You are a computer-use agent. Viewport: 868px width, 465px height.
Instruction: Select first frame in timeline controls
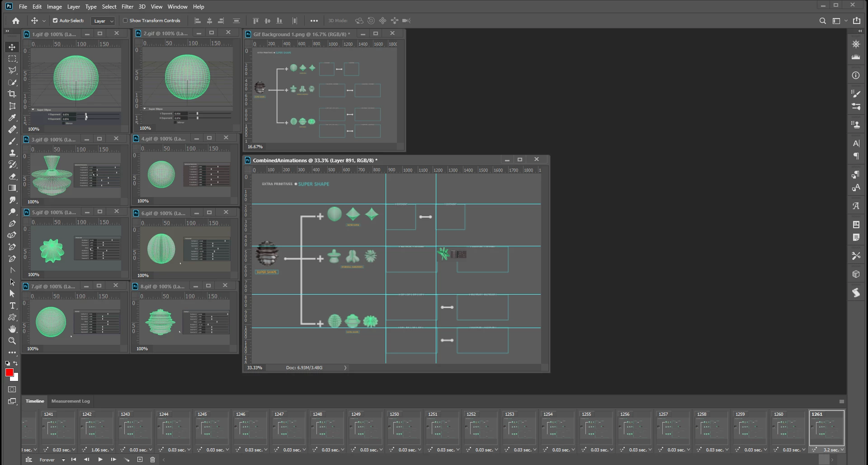click(74, 460)
